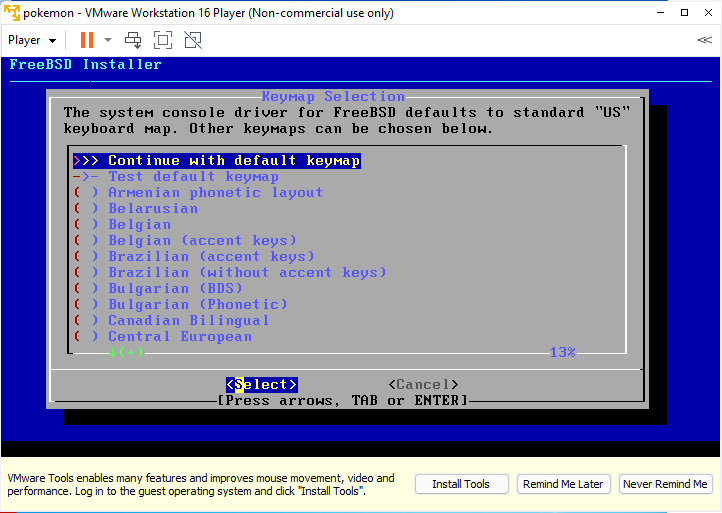Click the Select button

[262, 385]
